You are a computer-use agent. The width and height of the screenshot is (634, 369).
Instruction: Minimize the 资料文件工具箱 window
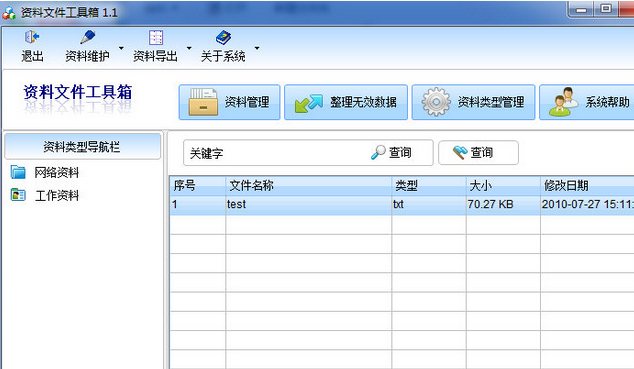[x=581, y=10]
